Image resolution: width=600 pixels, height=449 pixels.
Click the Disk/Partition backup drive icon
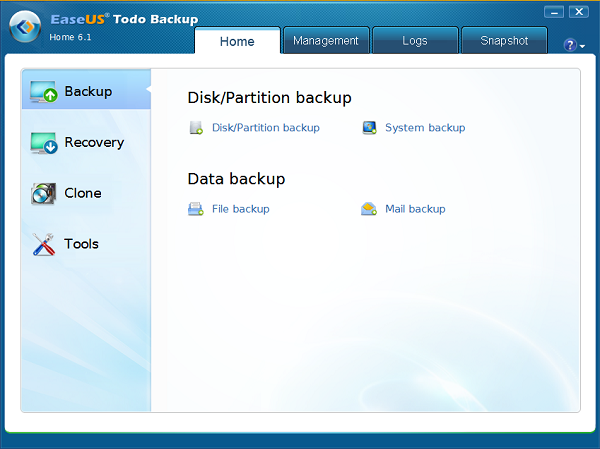[x=196, y=128]
